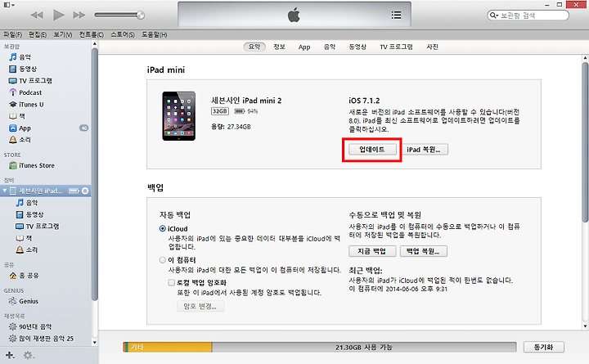Open the Up Next list icon
This screenshot has height=364, width=589.
396,15
